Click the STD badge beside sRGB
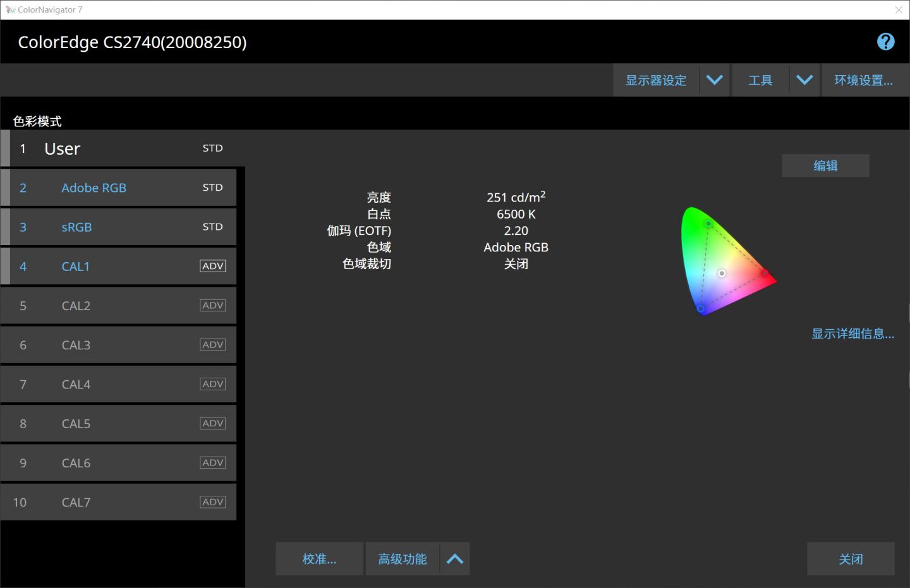 212,226
